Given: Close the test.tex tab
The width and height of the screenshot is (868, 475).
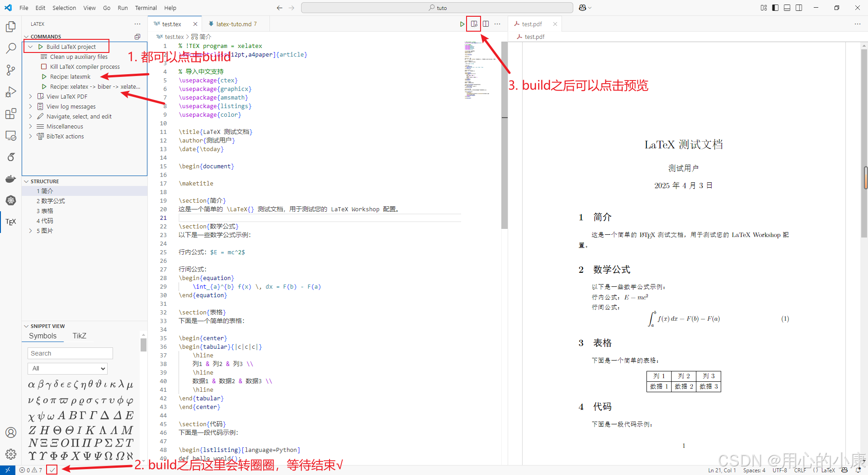Looking at the screenshot, I should tap(195, 24).
